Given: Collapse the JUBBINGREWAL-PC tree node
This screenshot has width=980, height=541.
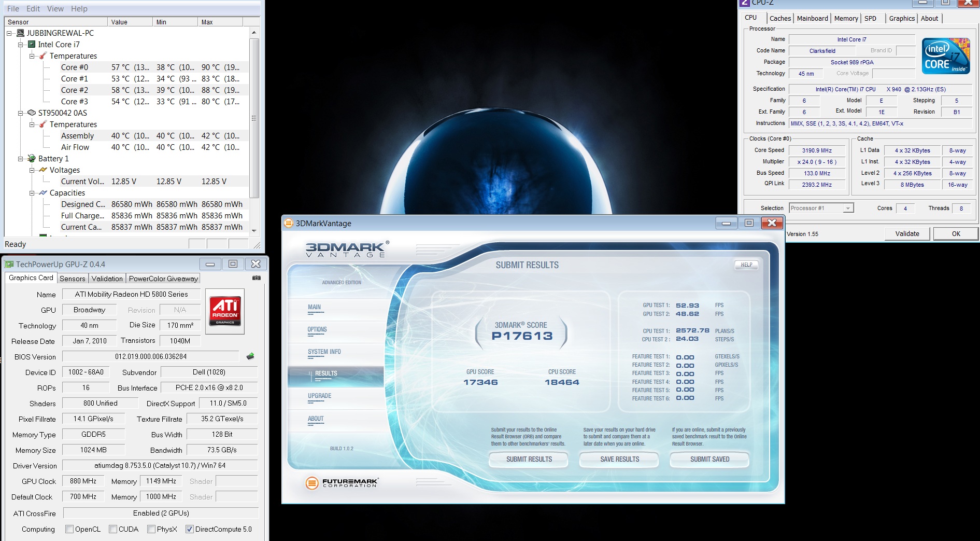Looking at the screenshot, I should click(9, 33).
